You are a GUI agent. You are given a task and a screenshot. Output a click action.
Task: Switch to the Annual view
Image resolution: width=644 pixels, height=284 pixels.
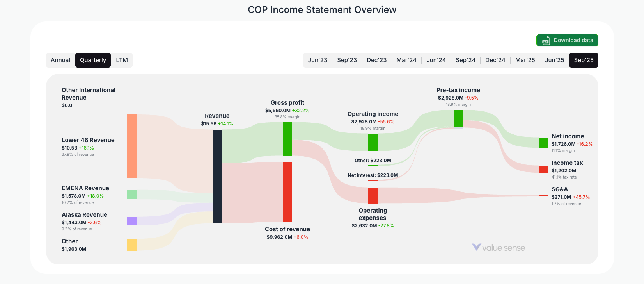point(61,60)
